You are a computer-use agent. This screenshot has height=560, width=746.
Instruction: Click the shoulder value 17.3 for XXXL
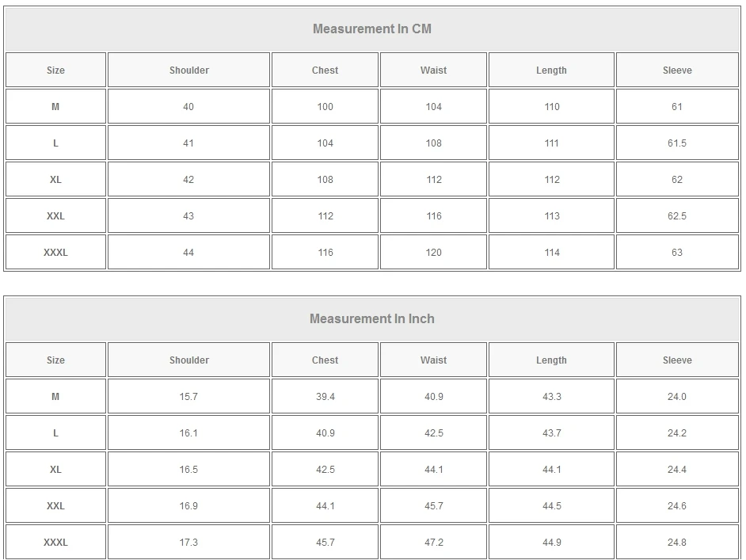(188, 543)
